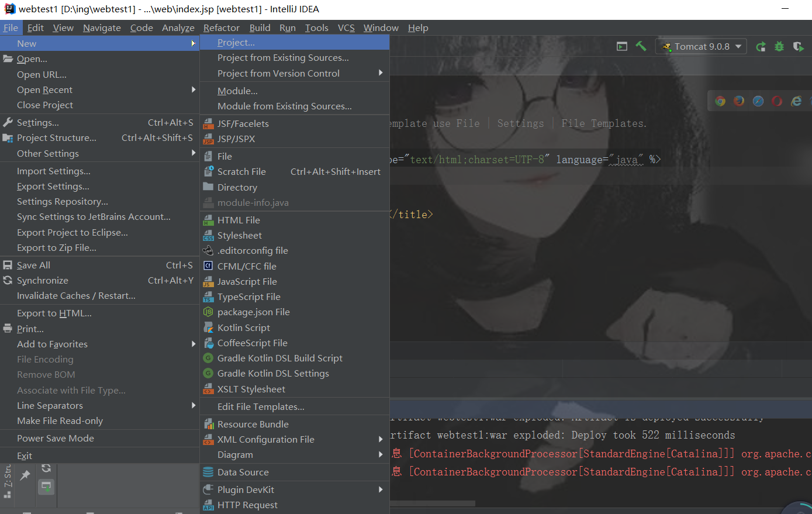Expand the Diagram submenu
Viewport: 812px width, 514px height.
[381, 454]
